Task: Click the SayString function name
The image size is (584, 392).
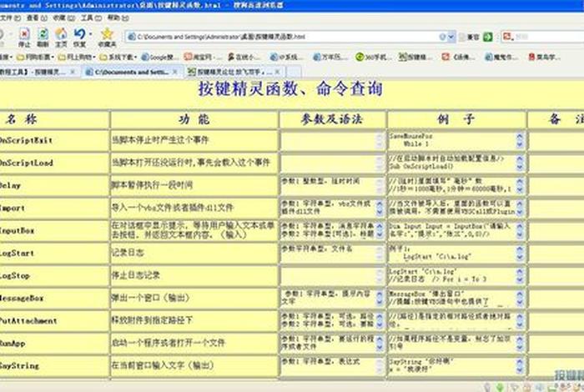Action: [19, 365]
